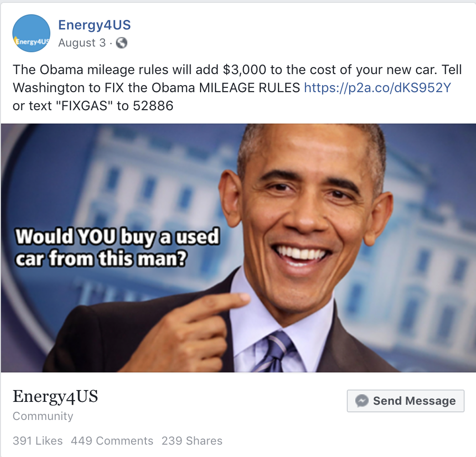
Task: Click the globe public-visibility icon
Action: point(122,43)
